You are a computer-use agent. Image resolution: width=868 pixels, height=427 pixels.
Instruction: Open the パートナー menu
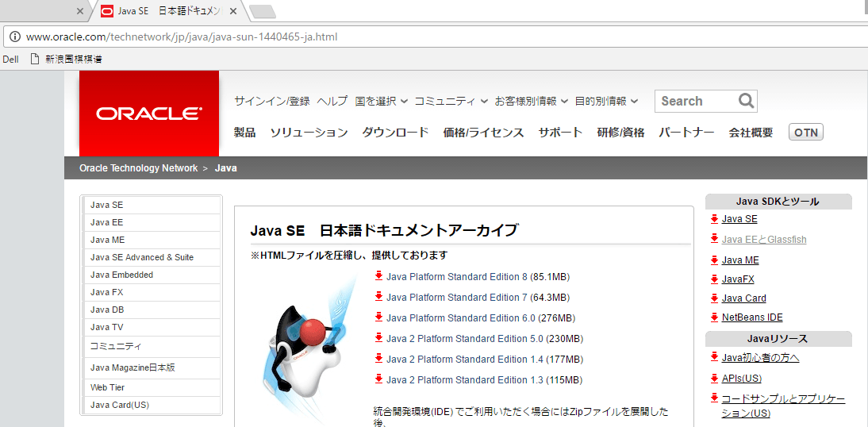686,133
